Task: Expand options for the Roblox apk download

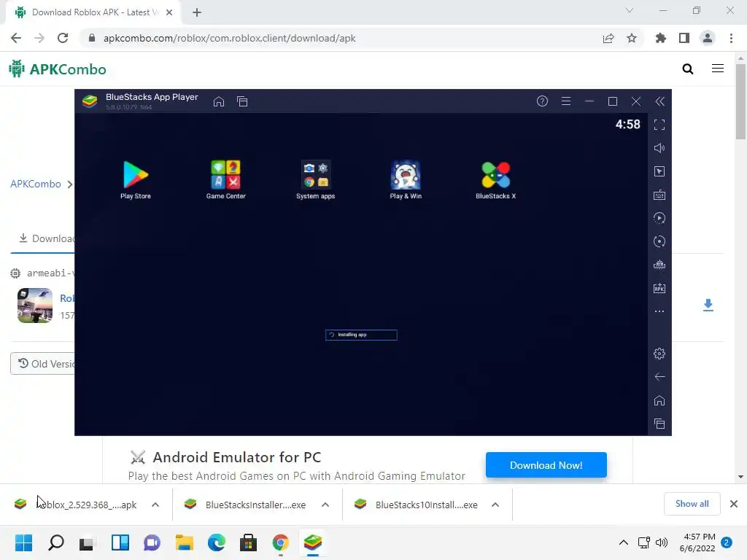Action: [x=155, y=505]
